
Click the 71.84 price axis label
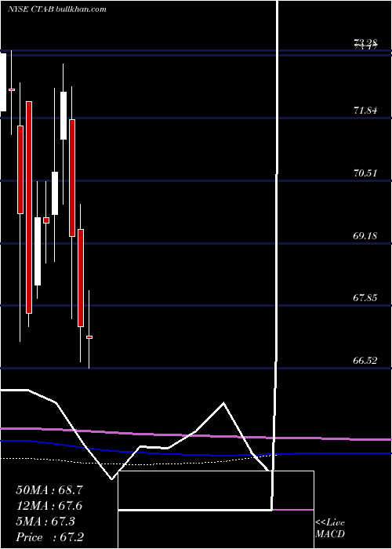click(x=365, y=111)
